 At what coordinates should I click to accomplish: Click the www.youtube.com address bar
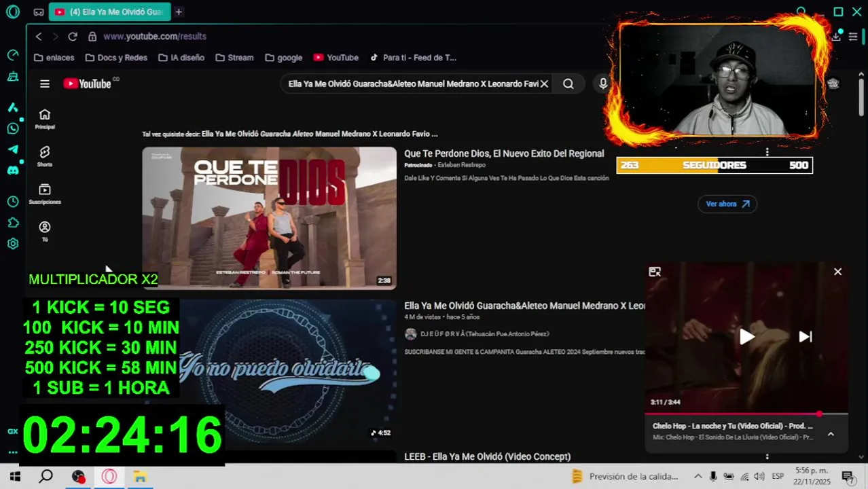(155, 36)
